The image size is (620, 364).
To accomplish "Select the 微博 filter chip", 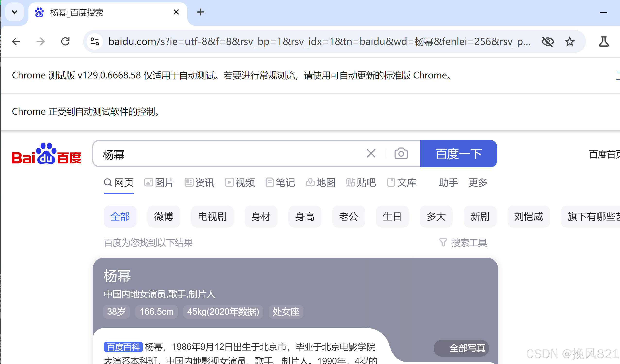I will pyautogui.click(x=164, y=217).
